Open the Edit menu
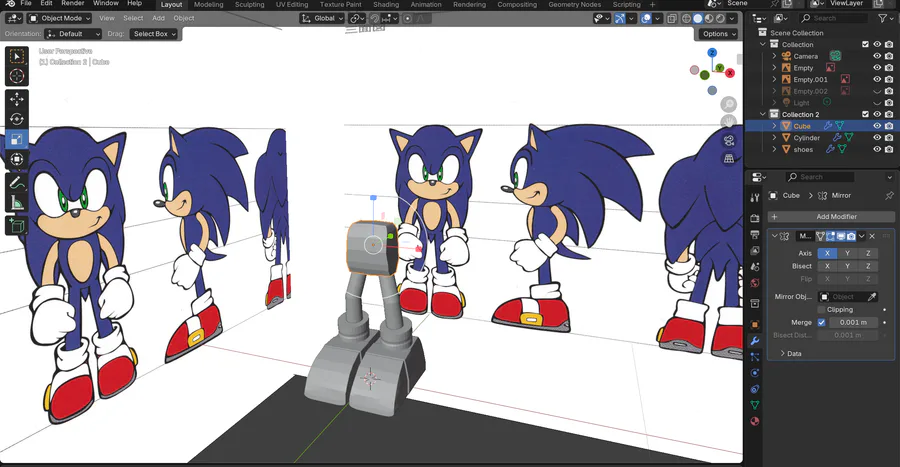The width and height of the screenshot is (900, 467). (46, 3)
